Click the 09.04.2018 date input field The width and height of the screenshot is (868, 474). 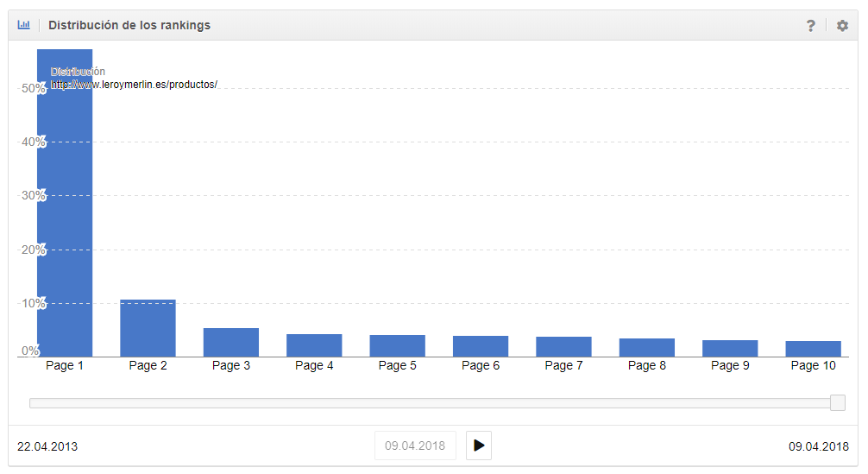(415, 446)
